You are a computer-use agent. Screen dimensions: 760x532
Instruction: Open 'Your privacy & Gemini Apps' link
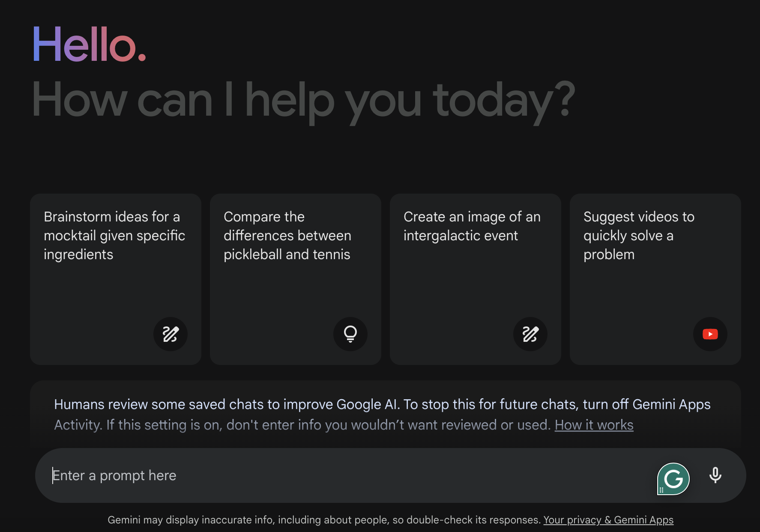pyautogui.click(x=608, y=520)
